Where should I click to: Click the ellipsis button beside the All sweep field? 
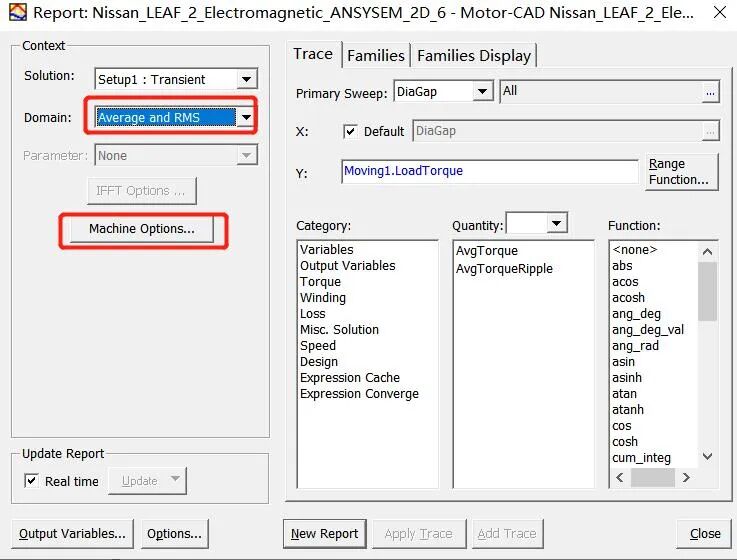point(710,92)
